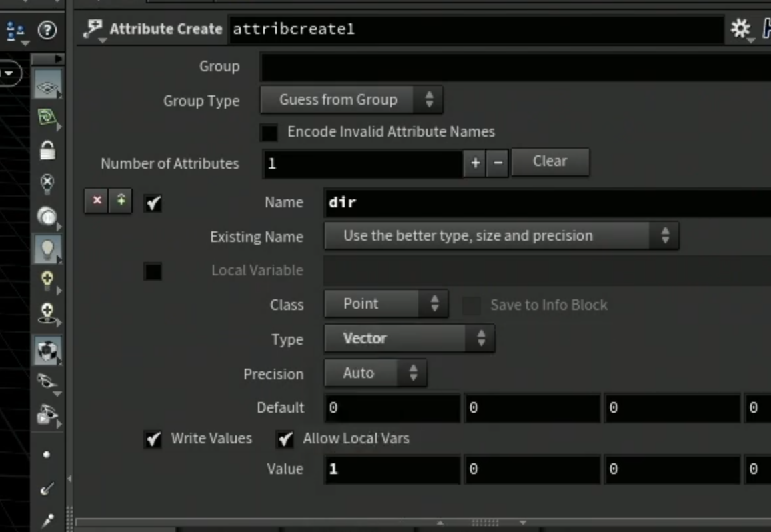Open the Type dropdown set to Vector

click(x=409, y=338)
